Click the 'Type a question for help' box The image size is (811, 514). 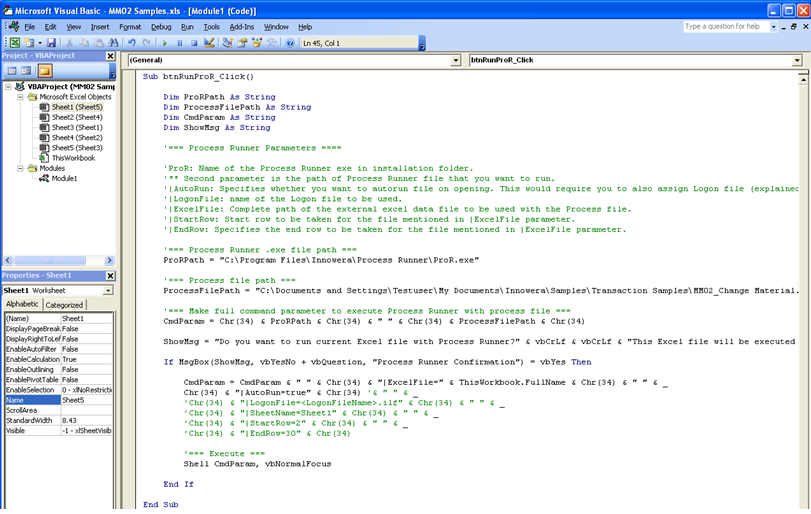(728, 27)
